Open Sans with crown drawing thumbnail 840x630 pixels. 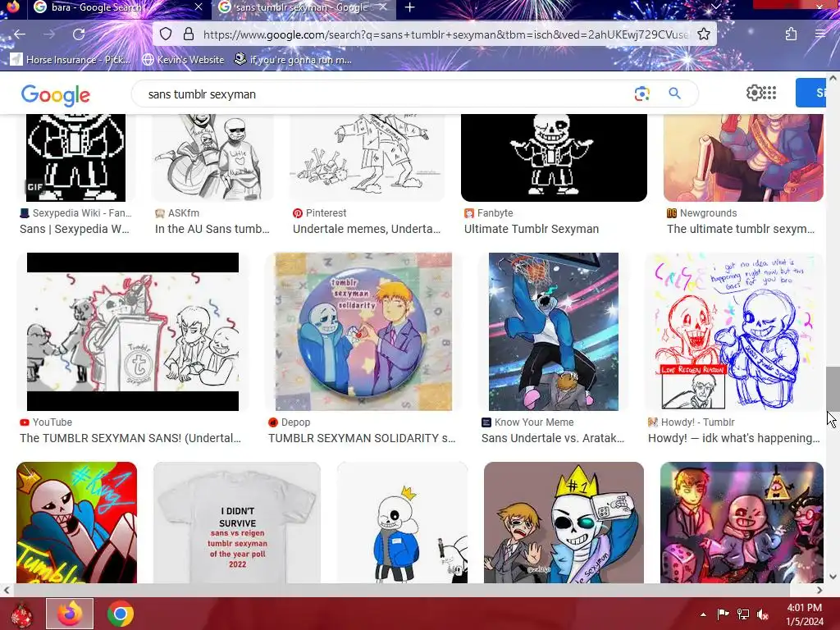point(402,523)
